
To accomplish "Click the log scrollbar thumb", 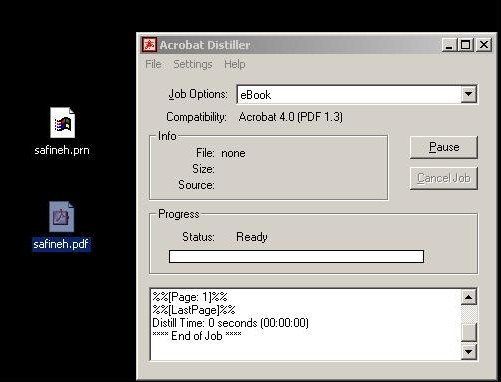I will tap(469, 332).
